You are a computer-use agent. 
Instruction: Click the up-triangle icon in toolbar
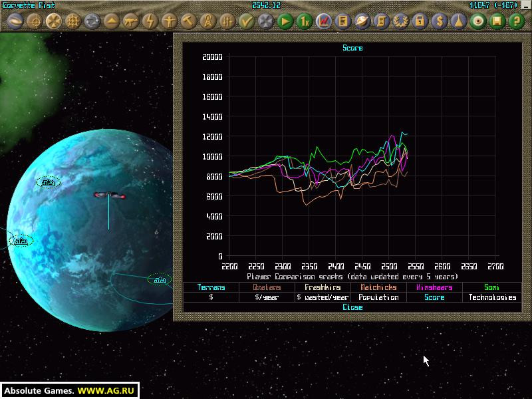click(112, 21)
